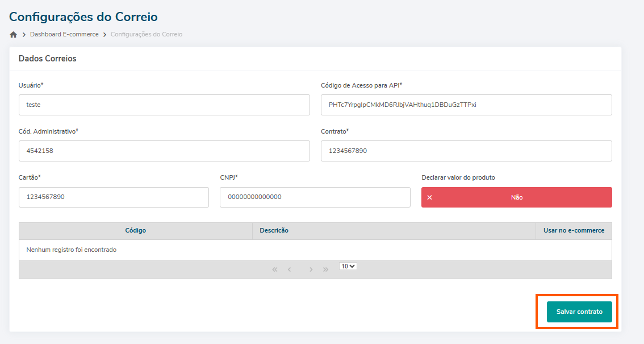Toggle Declarar valor do produto switch
Screen dimensions: 644x344
point(516,197)
